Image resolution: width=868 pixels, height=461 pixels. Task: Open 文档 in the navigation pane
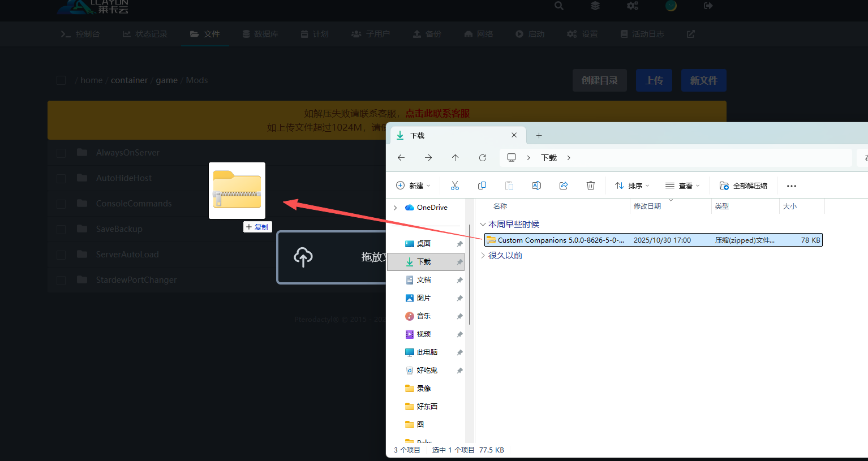[x=423, y=280]
